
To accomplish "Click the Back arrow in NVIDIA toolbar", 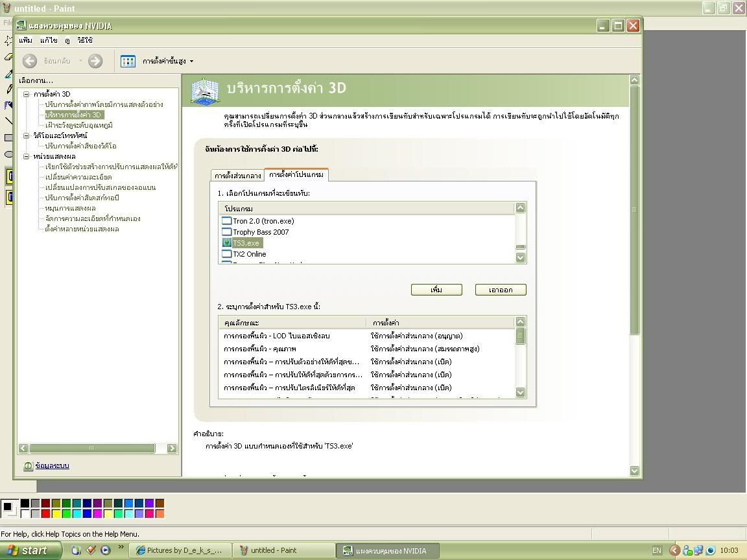I will [30, 61].
